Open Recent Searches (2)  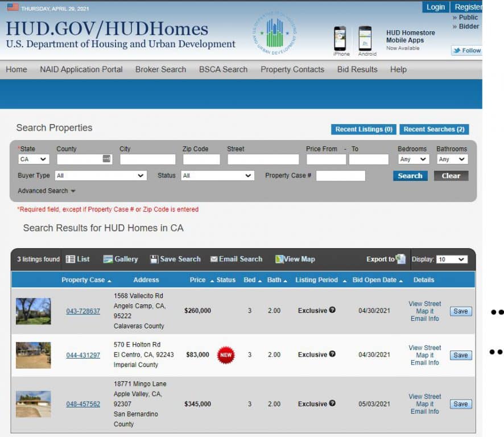pos(434,129)
